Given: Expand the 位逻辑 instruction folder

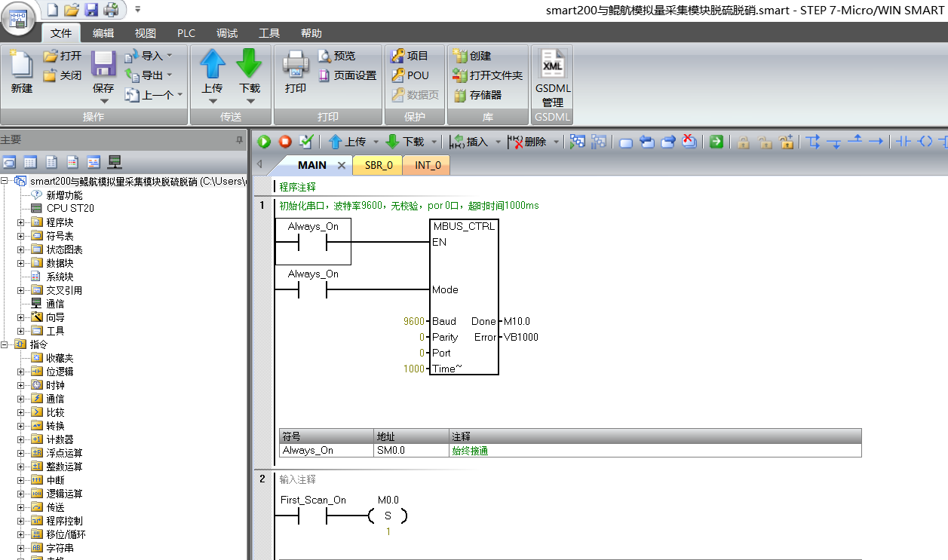Looking at the screenshot, I should 21,372.
